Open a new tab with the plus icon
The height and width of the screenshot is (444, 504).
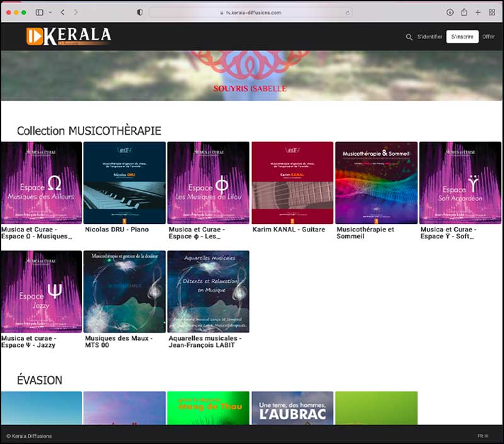click(x=478, y=12)
